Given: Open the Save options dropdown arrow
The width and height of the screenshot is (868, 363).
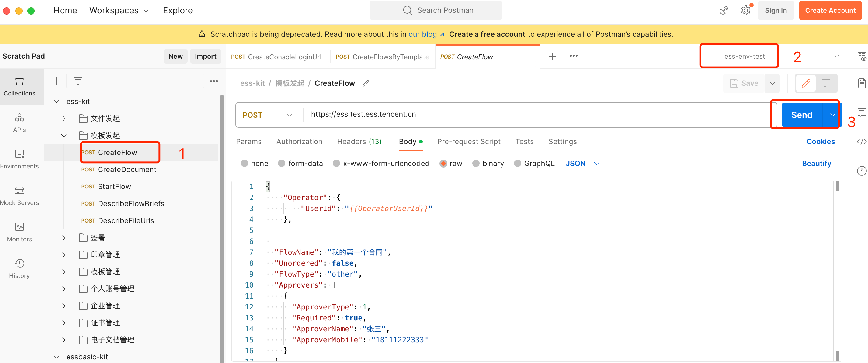Looking at the screenshot, I should point(772,83).
